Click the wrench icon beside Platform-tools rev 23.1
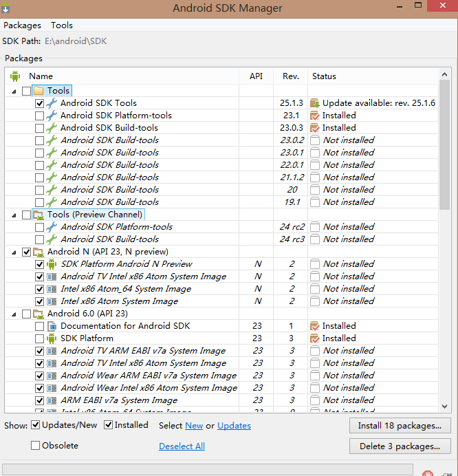Viewport: 458px width, 476px height. (52, 116)
